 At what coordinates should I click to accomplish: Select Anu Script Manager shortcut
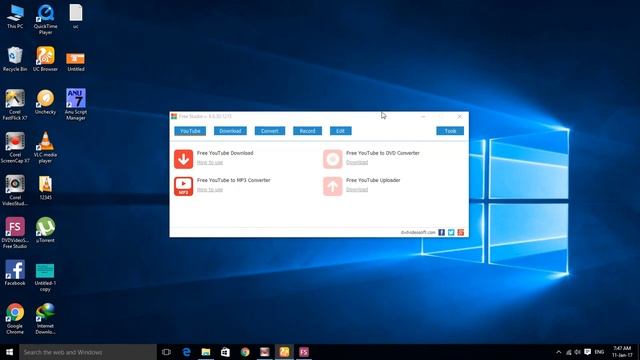click(76, 104)
